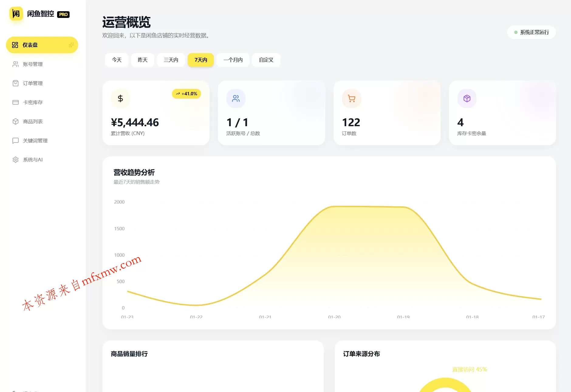Click the 122 orders count
The height and width of the screenshot is (392, 571).
point(351,122)
